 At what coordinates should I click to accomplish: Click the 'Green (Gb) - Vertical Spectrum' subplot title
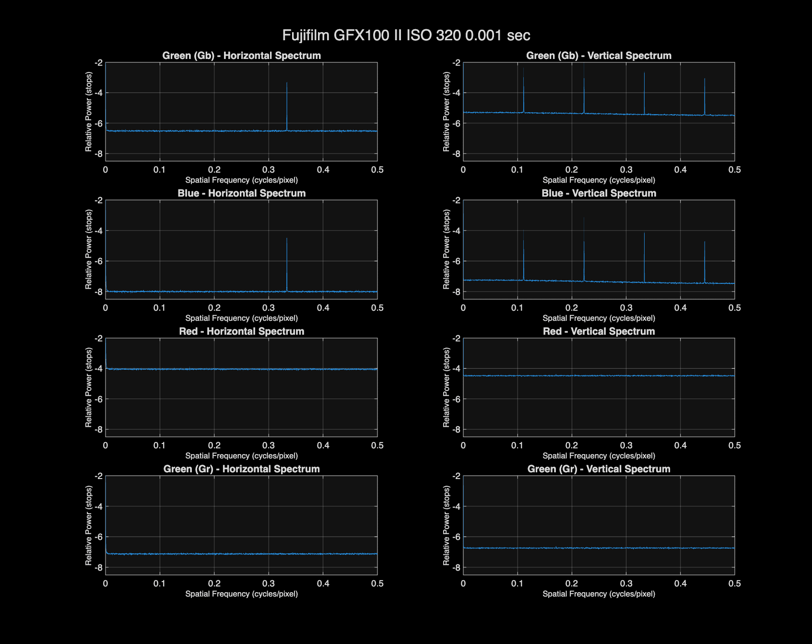point(599,56)
